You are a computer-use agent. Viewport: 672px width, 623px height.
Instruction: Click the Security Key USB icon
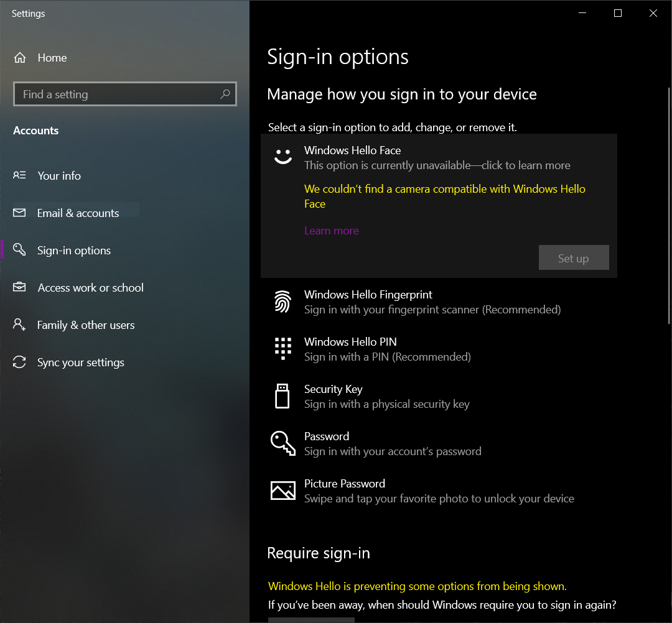click(x=282, y=396)
